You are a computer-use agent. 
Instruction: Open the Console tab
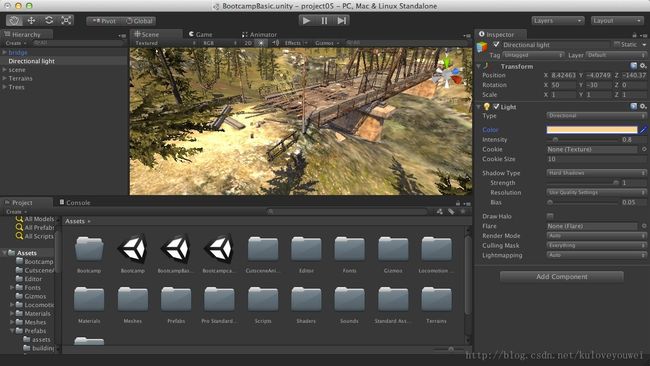point(75,202)
